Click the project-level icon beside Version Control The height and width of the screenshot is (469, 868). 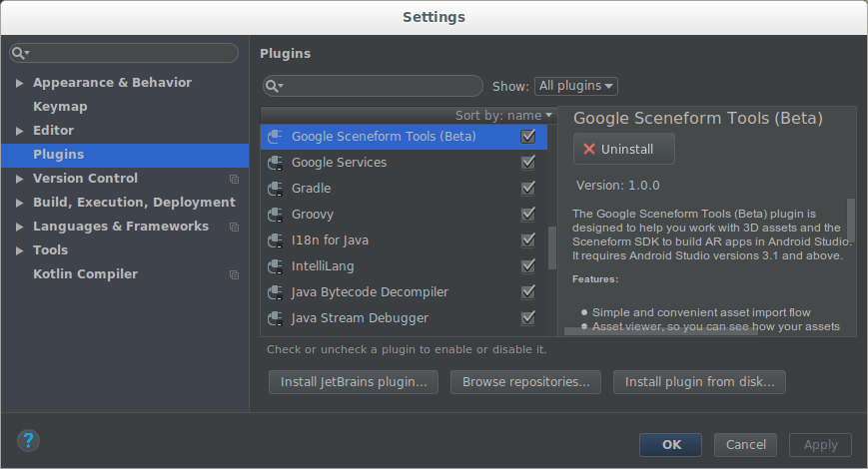click(234, 179)
